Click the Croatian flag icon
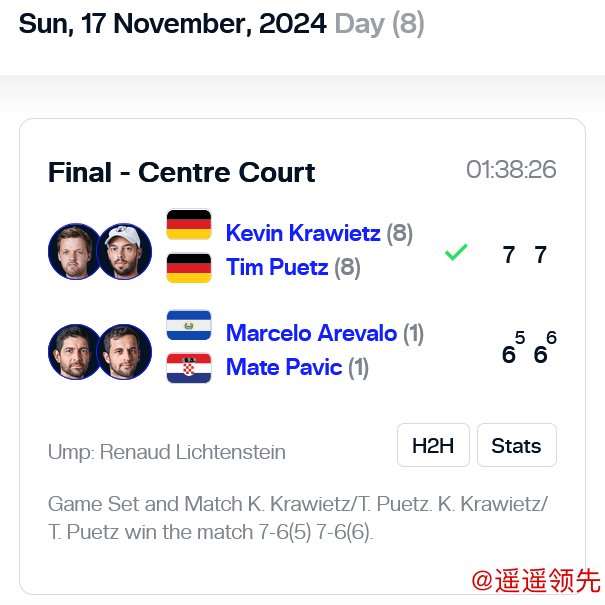 coord(188,368)
